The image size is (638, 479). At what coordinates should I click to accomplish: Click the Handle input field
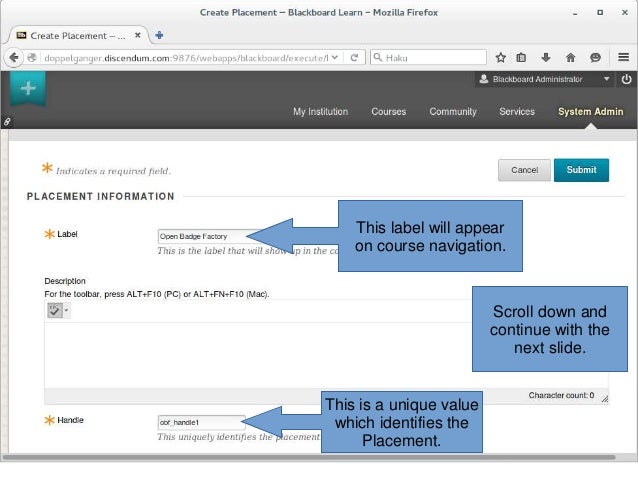(x=201, y=422)
